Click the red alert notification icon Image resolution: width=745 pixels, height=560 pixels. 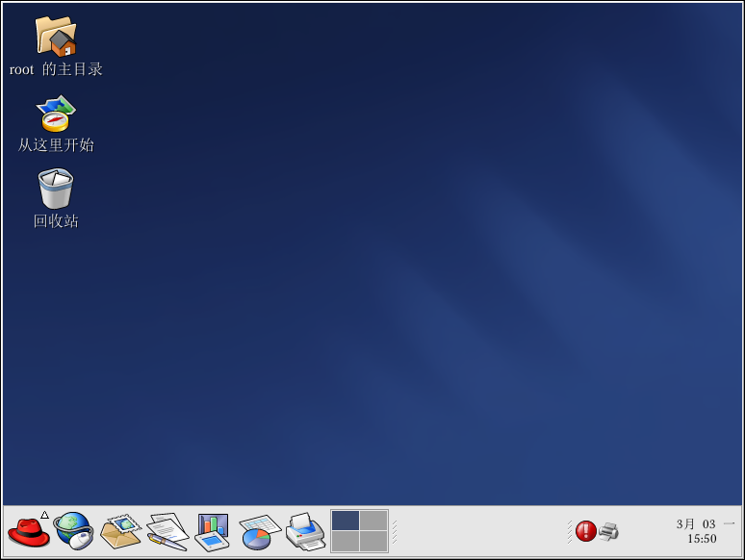point(586,531)
